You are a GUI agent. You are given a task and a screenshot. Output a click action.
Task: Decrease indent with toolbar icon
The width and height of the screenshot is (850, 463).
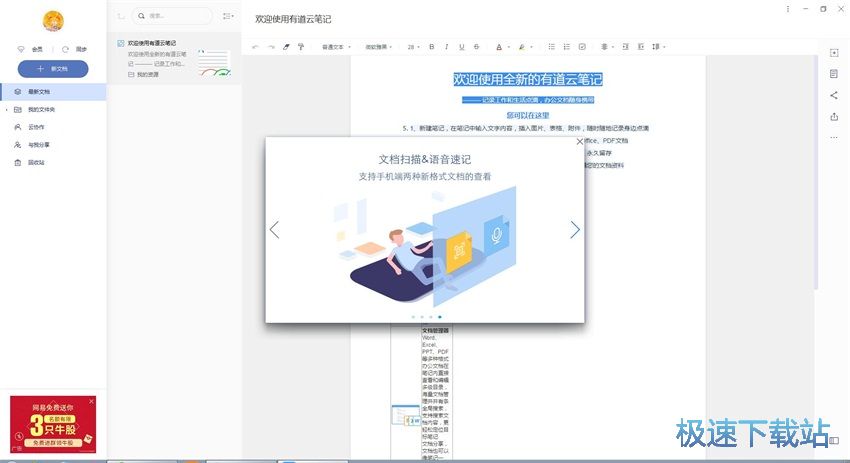click(641, 47)
